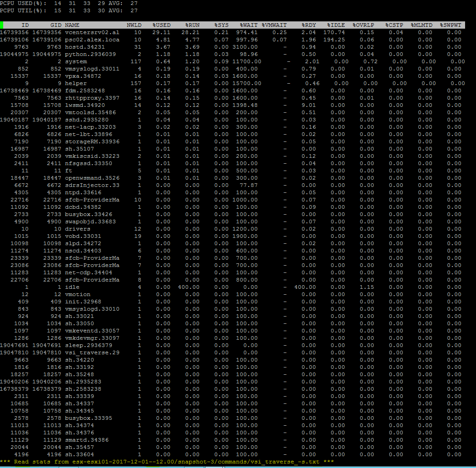Image resolution: width=476 pixels, height=468 pixels.
Task: Select the NAME column header
Action: point(72,25)
